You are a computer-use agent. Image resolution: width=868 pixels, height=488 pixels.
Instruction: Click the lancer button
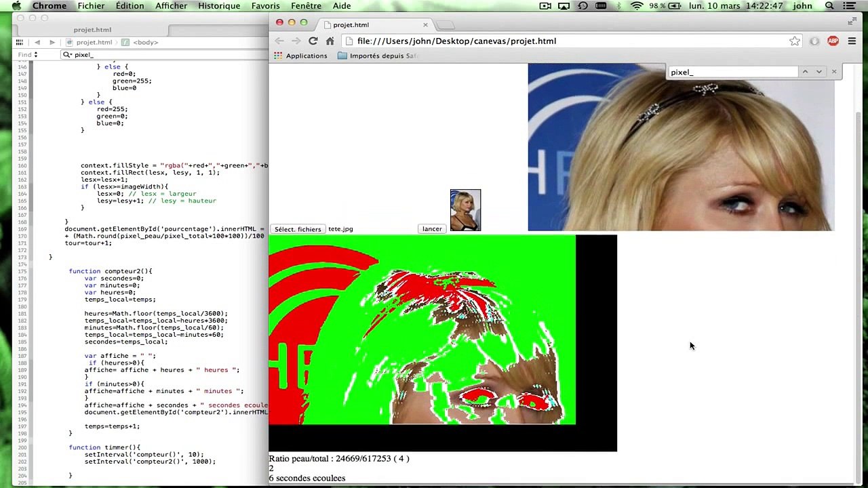coord(432,229)
